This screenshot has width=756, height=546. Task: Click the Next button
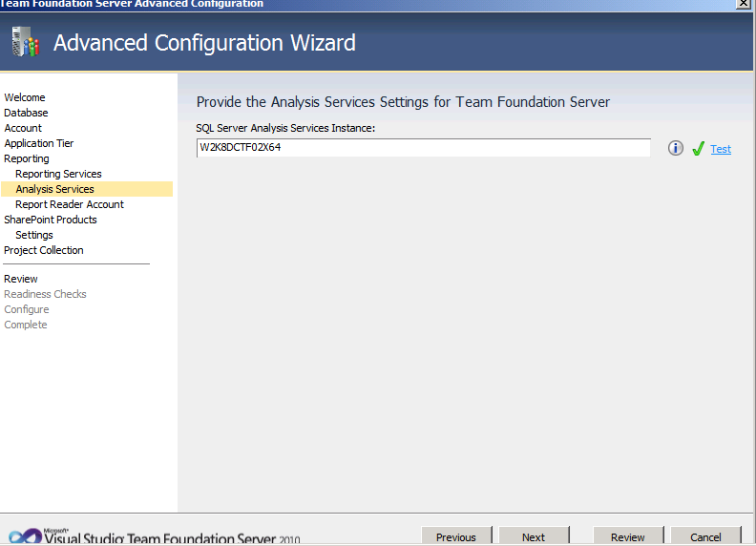click(534, 536)
